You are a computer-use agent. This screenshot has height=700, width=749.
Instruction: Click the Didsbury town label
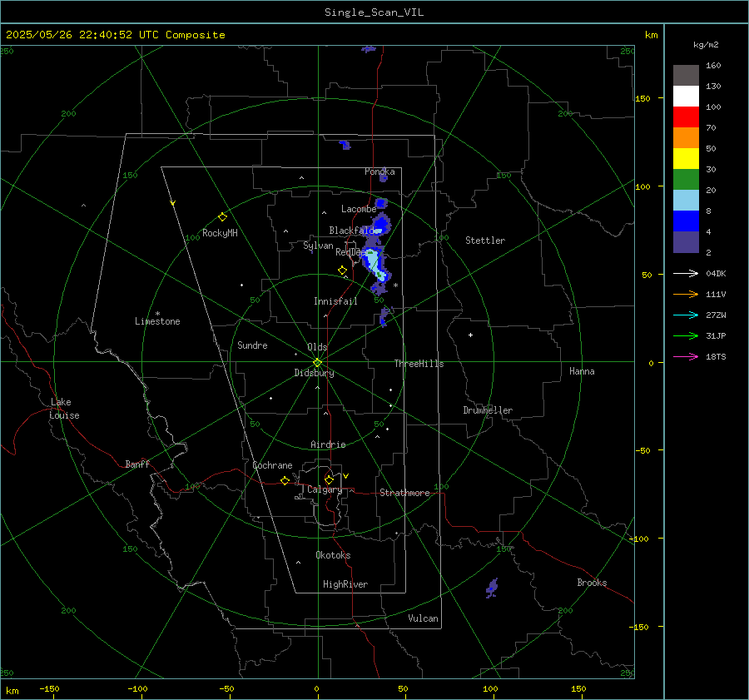[314, 373]
